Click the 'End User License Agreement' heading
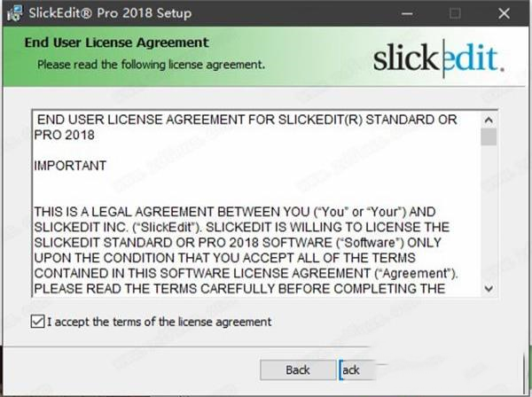Screen dimensions: 532x397 pyautogui.click(x=117, y=43)
